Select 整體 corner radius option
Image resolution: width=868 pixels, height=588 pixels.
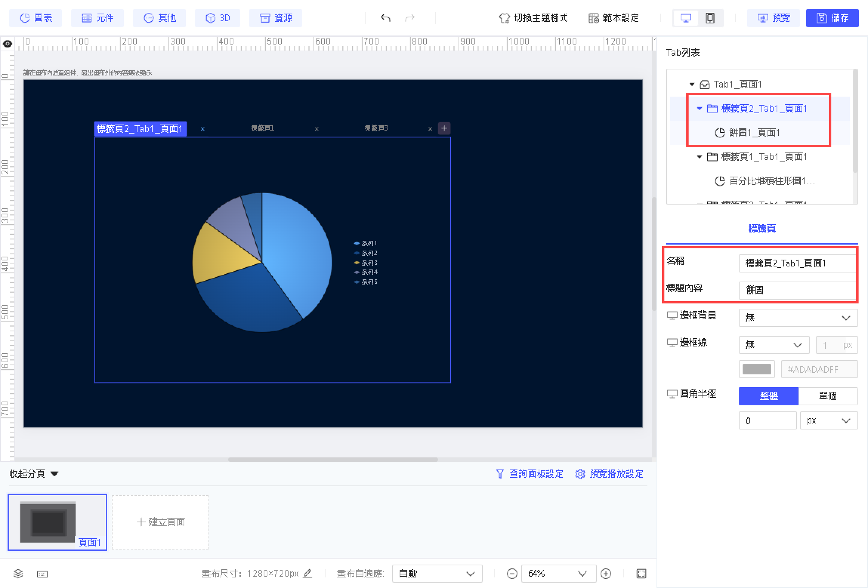[768, 396]
